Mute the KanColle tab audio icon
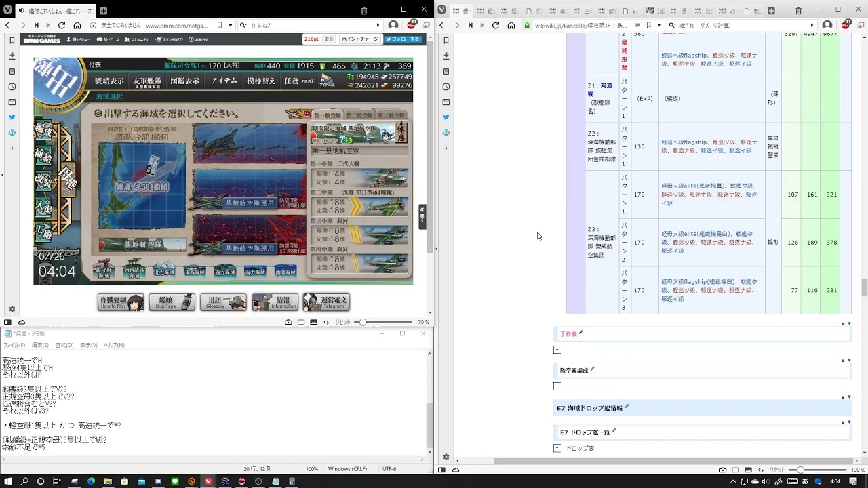The height and width of the screenshot is (488, 868). click(x=22, y=11)
